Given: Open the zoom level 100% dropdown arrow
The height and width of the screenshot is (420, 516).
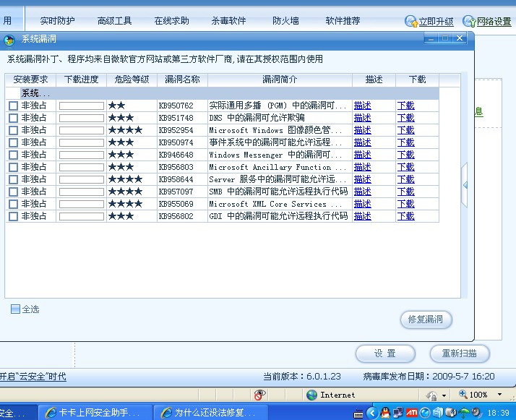Looking at the screenshot, I should coord(499,394).
